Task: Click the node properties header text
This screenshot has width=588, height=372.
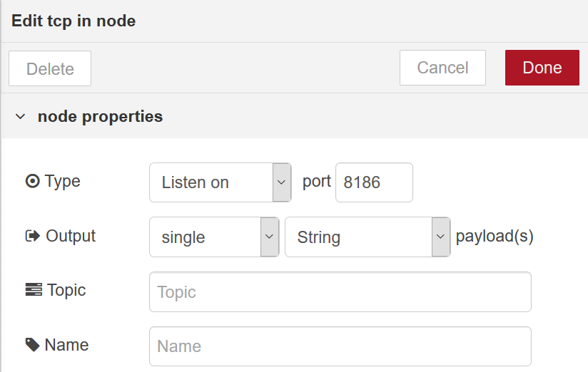Action: tap(100, 116)
